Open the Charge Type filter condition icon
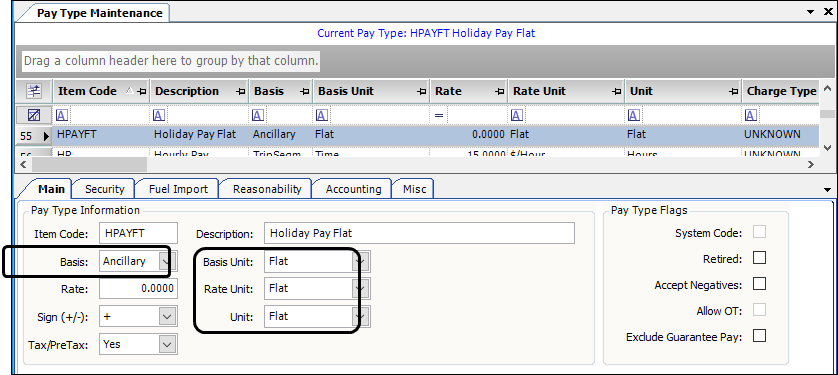 pyautogui.click(x=750, y=115)
